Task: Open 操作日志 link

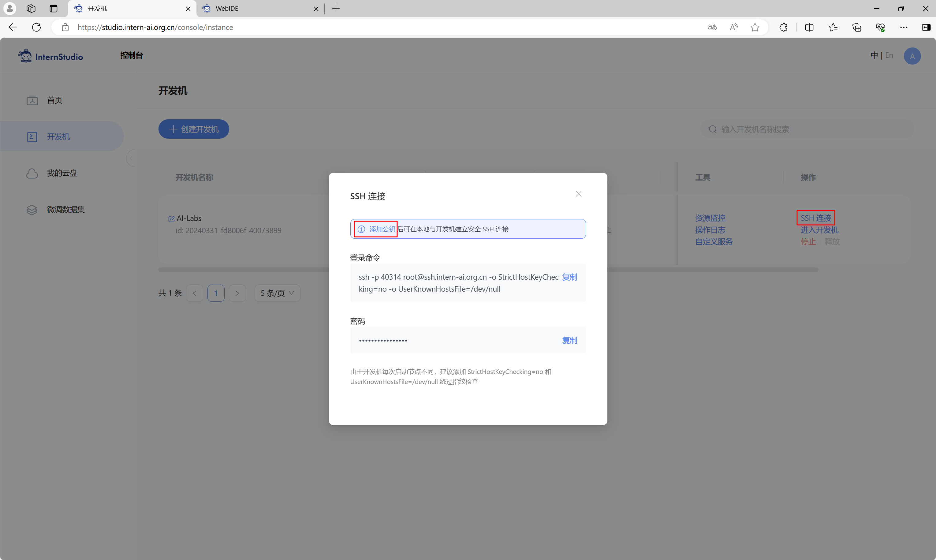Action: pyautogui.click(x=710, y=230)
